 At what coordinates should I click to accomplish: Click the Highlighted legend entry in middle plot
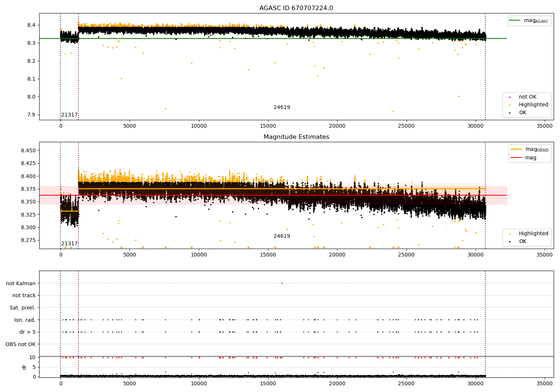[529, 233]
